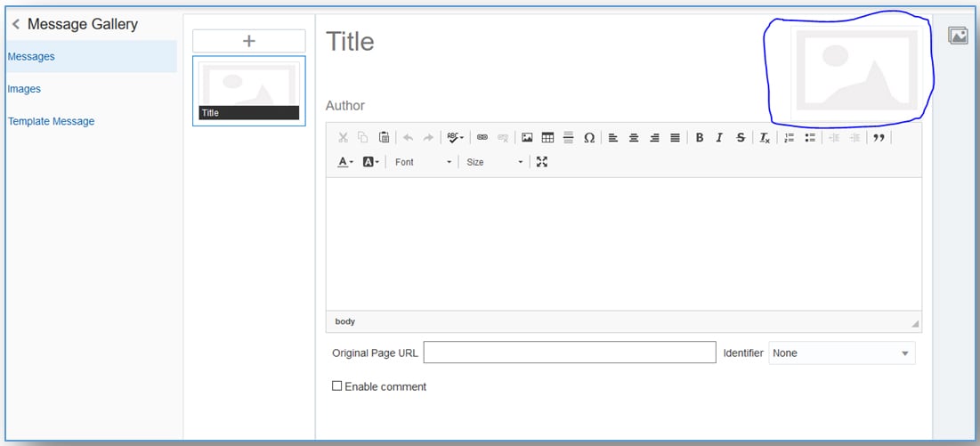980x446 pixels.
Task: Open the Identifier dropdown
Action: (x=842, y=353)
